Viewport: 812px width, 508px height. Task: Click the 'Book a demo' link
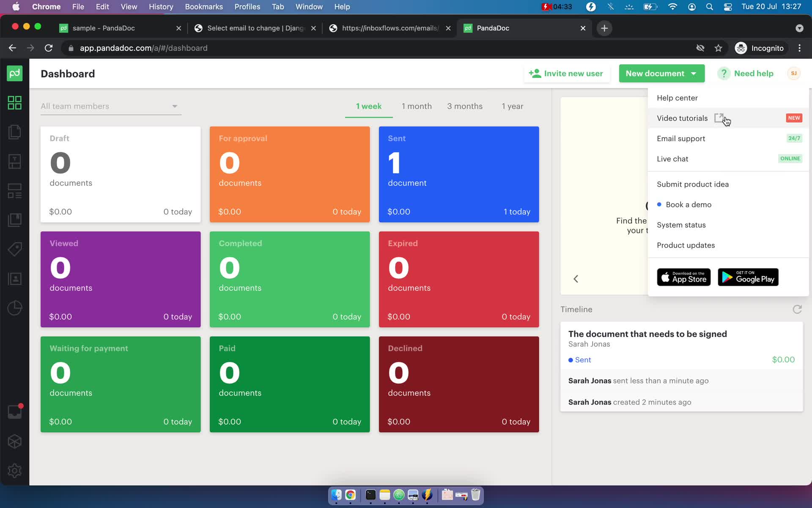tap(688, 204)
